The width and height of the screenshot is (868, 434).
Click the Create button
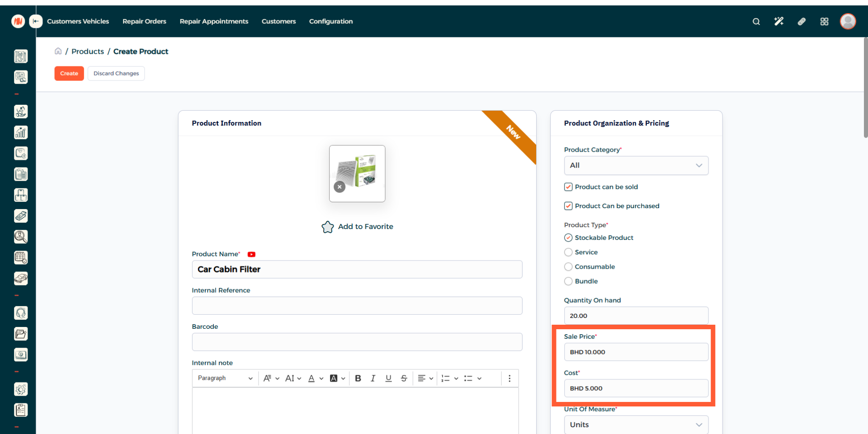click(x=69, y=74)
